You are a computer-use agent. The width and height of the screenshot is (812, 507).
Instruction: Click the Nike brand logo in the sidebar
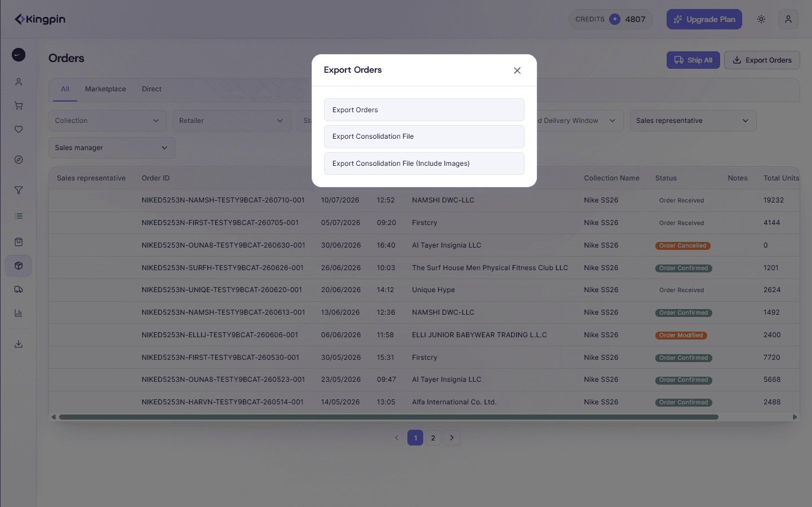click(19, 55)
